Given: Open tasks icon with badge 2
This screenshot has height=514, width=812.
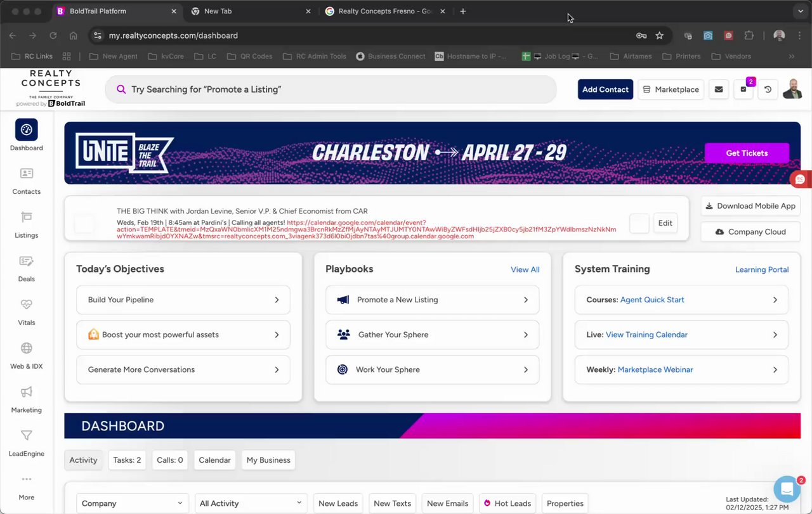Looking at the screenshot, I should (x=743, y=89).
